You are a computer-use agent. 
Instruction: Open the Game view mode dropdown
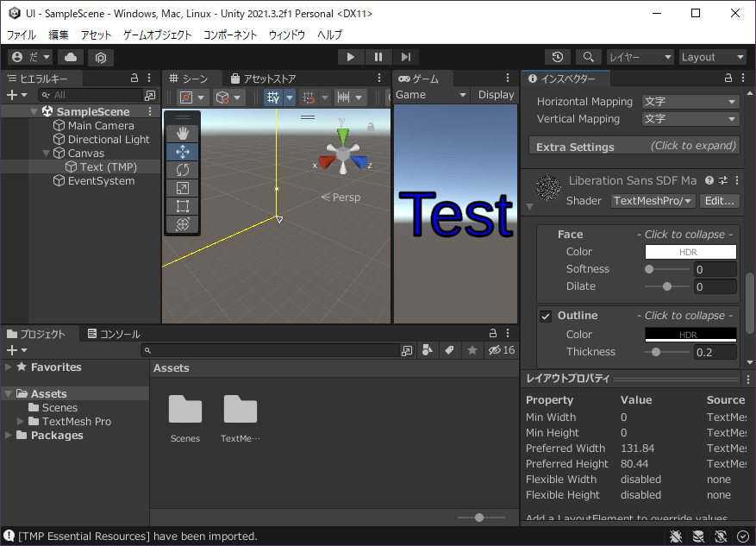pos(431,95)
